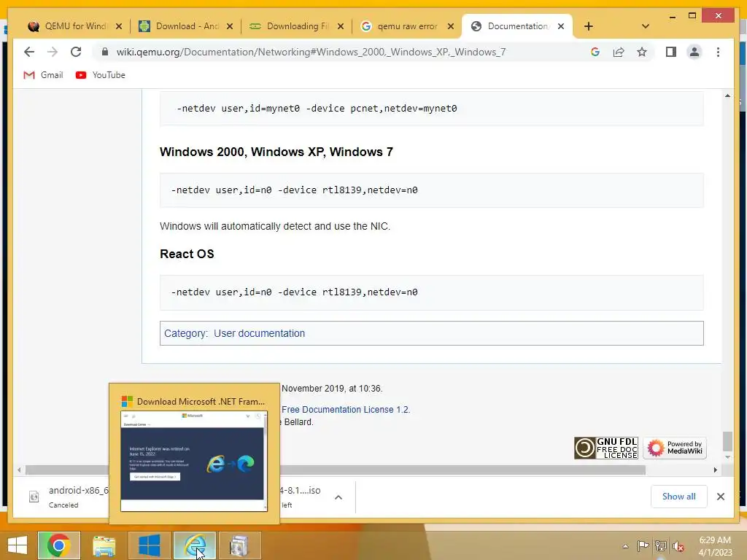
Task: Click the React OS heading
Action: (187, 254)
